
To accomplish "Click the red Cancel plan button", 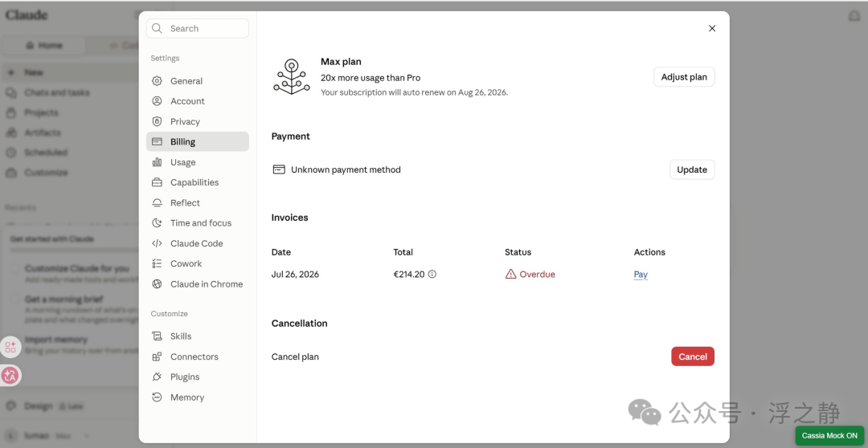I will click(693, 356).
